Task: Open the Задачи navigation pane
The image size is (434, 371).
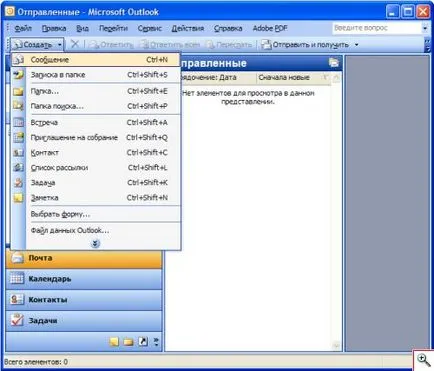Action: click(x=84, y=320)
